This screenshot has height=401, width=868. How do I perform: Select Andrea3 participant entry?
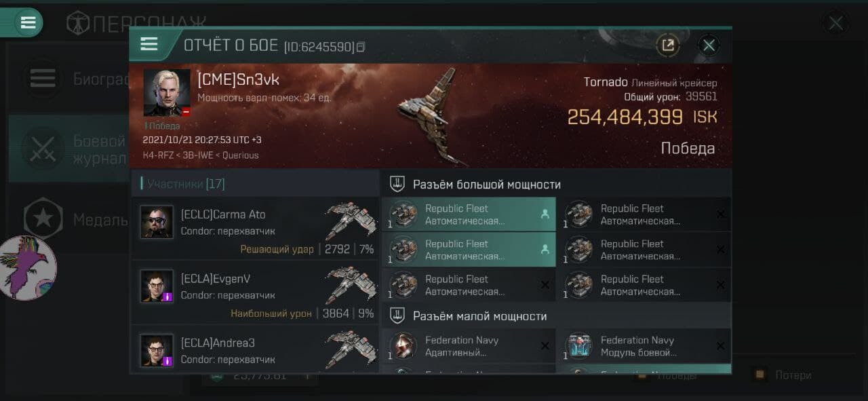pyautogui.click(x=255, y=350)
